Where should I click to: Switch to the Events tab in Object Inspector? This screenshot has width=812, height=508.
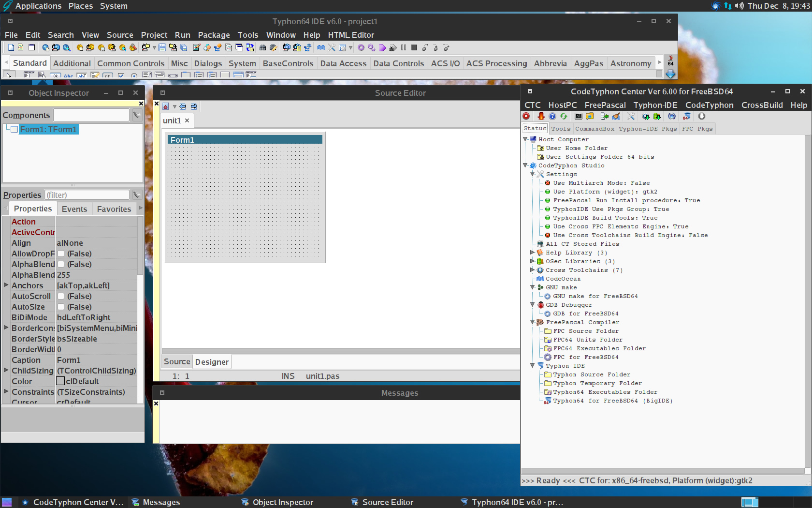click(x=74, y=209)
